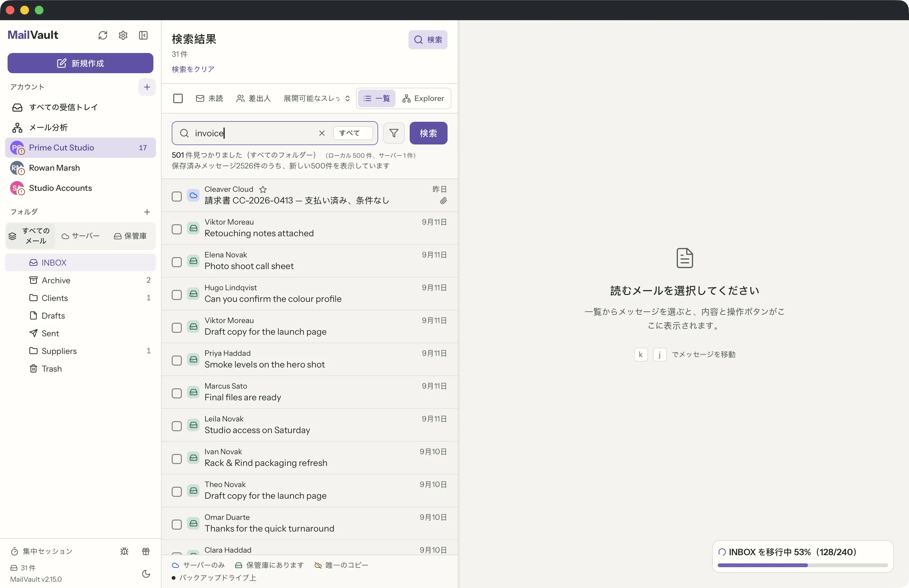
Task: Open the すべて search scope dropdown
Action: 353,133
